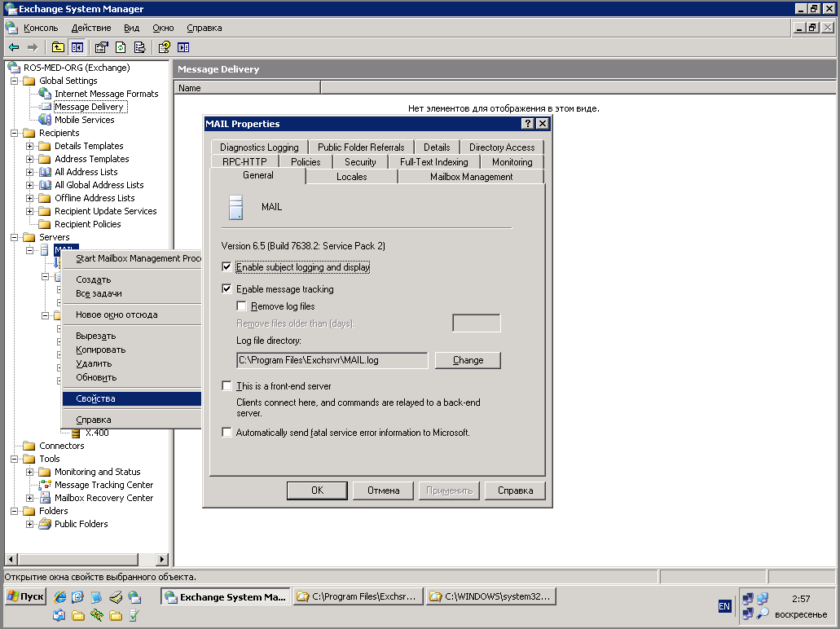Open the Пуск start button
The height and width of the screenshot is (629, 840).
(26, 596)
